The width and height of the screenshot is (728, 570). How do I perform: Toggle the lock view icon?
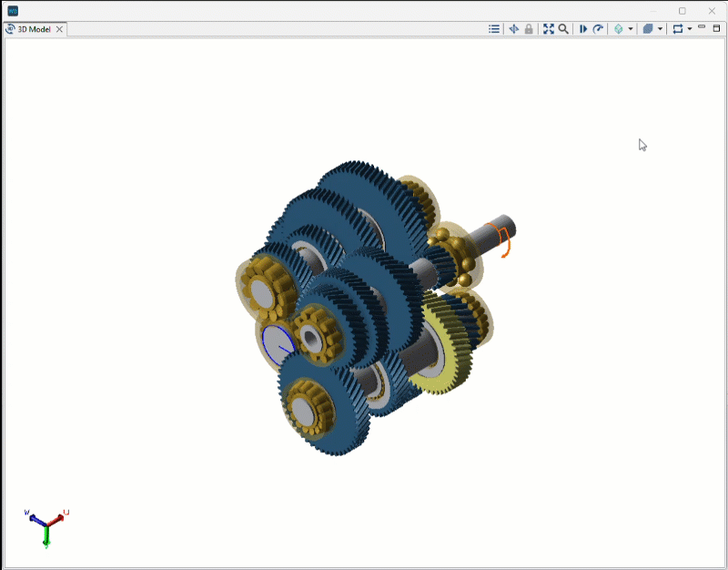[x=529, y=29]
